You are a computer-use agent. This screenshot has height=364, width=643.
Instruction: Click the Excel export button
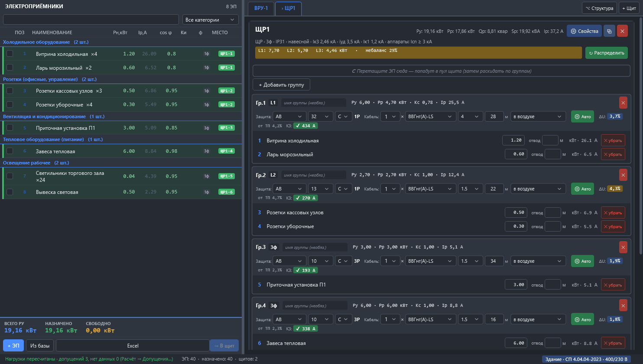point(133,345)
